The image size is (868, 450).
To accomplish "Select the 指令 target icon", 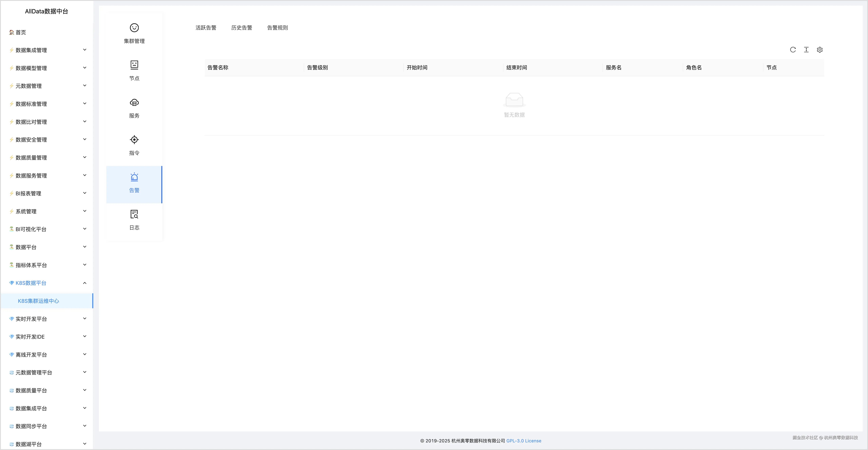I will [134, 140].
